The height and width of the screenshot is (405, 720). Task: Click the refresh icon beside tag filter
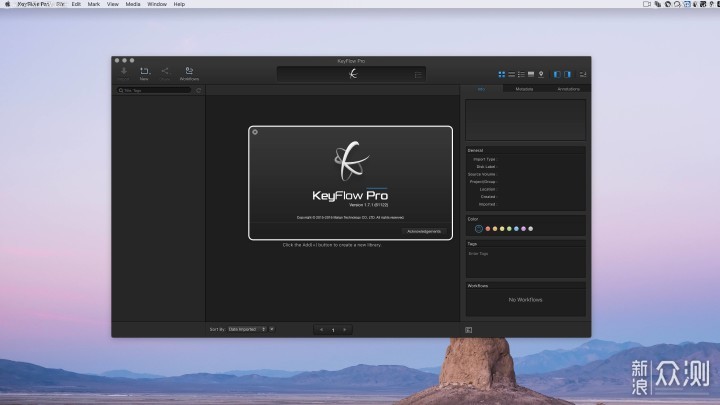[198, 90]
